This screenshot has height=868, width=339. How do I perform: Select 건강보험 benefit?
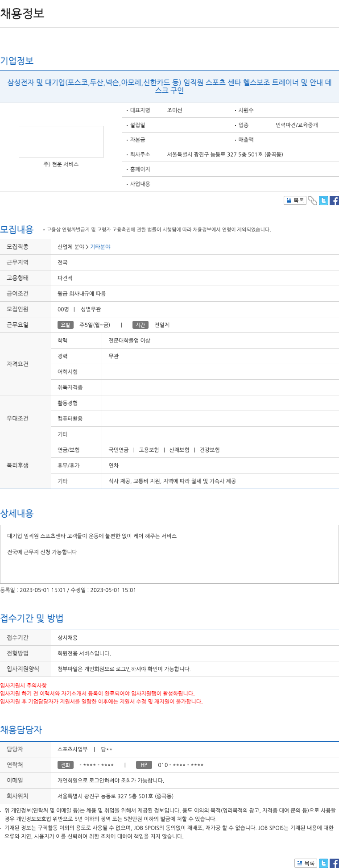[210, 450]
